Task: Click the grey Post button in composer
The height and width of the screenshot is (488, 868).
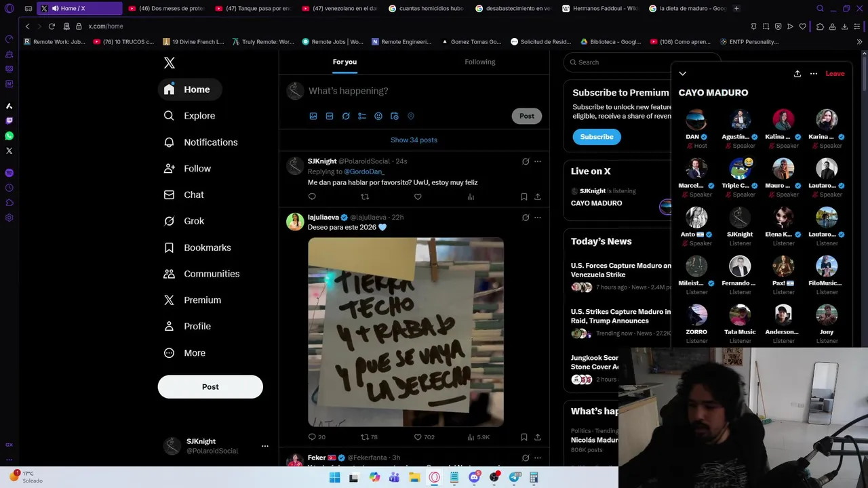Action: (527, 116)
